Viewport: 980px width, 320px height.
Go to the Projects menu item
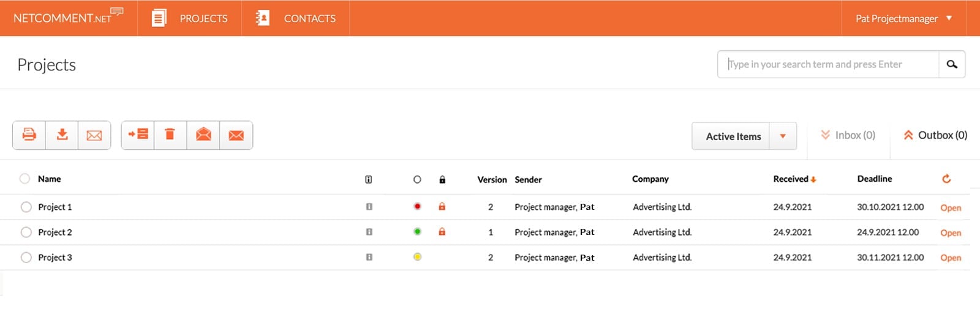point(190,18)
